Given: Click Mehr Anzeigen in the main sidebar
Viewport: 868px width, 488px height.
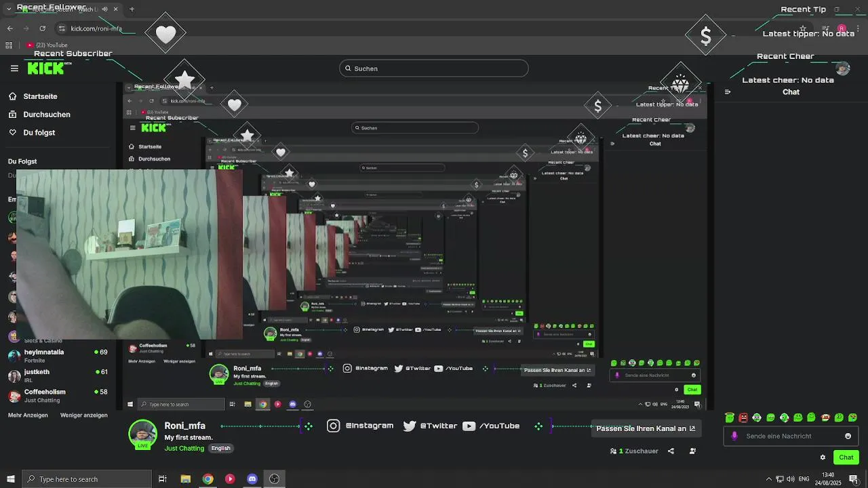Looking at the screenshot, I should click(29, 415).
